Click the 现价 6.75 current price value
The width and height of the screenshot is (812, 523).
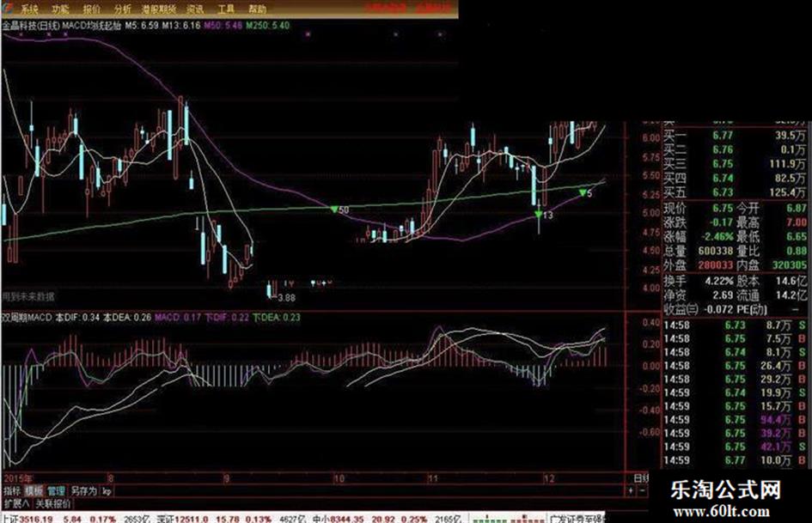click(x=723, y=208)
